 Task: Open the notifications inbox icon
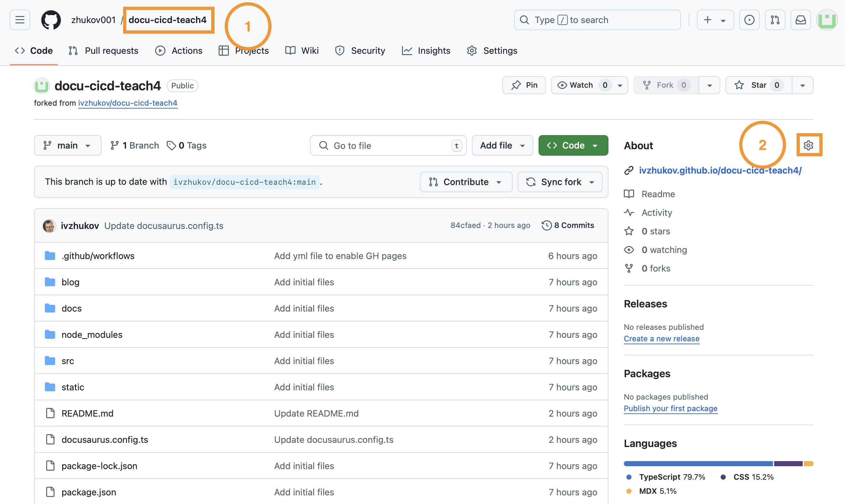800,20
